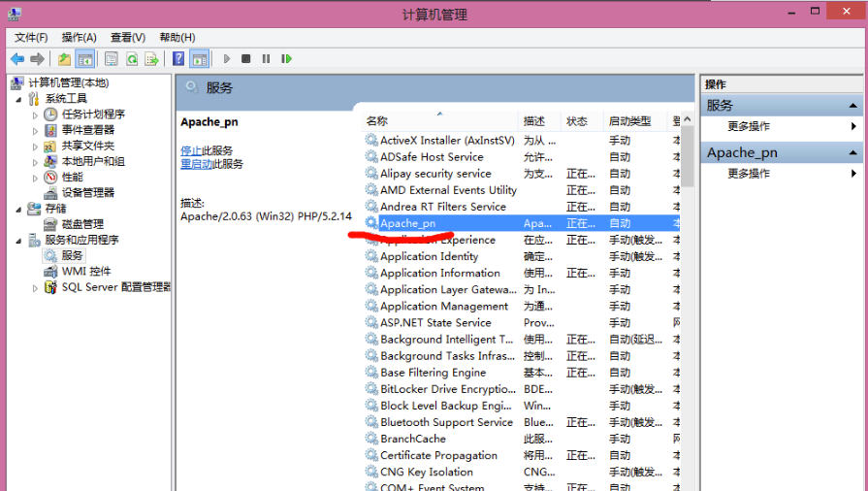
Task: Toggle the action pane toolbar icon
Action: click(x=199, y=59)
